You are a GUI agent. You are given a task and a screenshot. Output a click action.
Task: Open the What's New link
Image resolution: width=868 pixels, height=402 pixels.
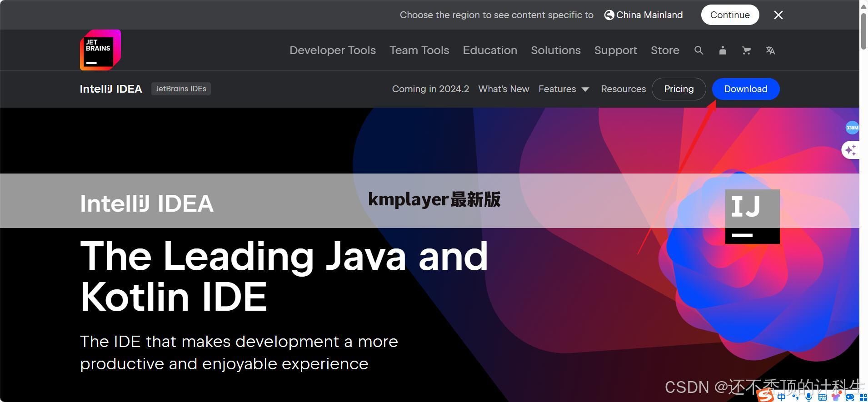pyautogui.click(x=504, y=89)
